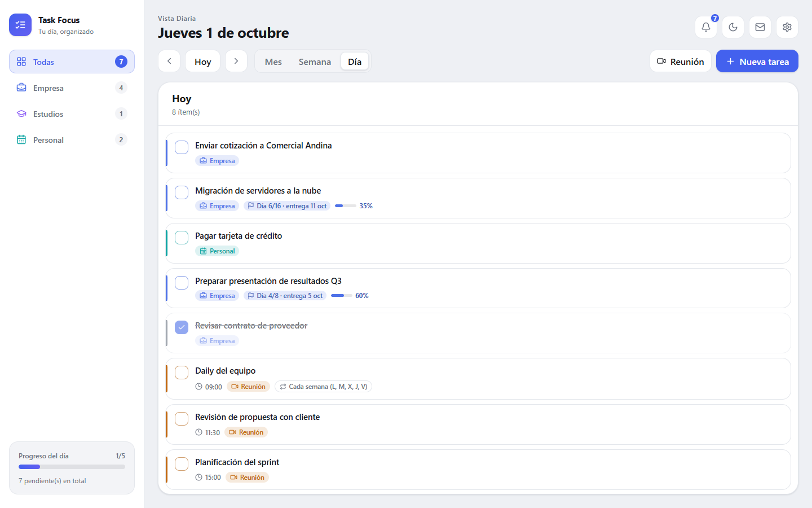Viewport: 812px width, 508px height.
Task: Click the camera icon in Daily del equipo's Reunión tag
Action: tap(235, 387)
